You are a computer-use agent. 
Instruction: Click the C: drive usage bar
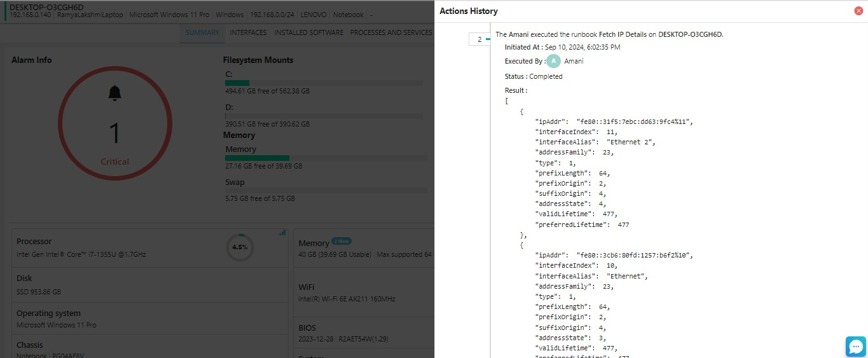click(324, 83)
